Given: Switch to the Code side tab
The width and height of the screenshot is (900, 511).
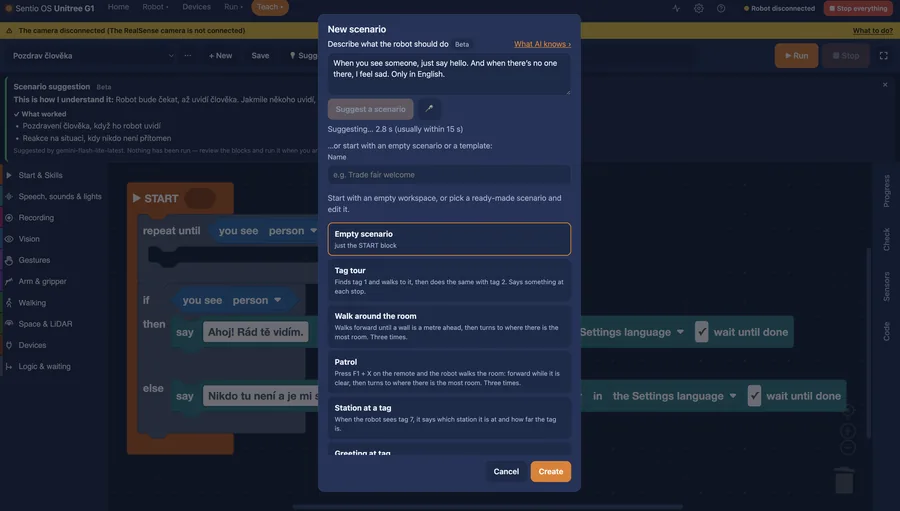Looking at the screenshot, I should tap(886, 331).
